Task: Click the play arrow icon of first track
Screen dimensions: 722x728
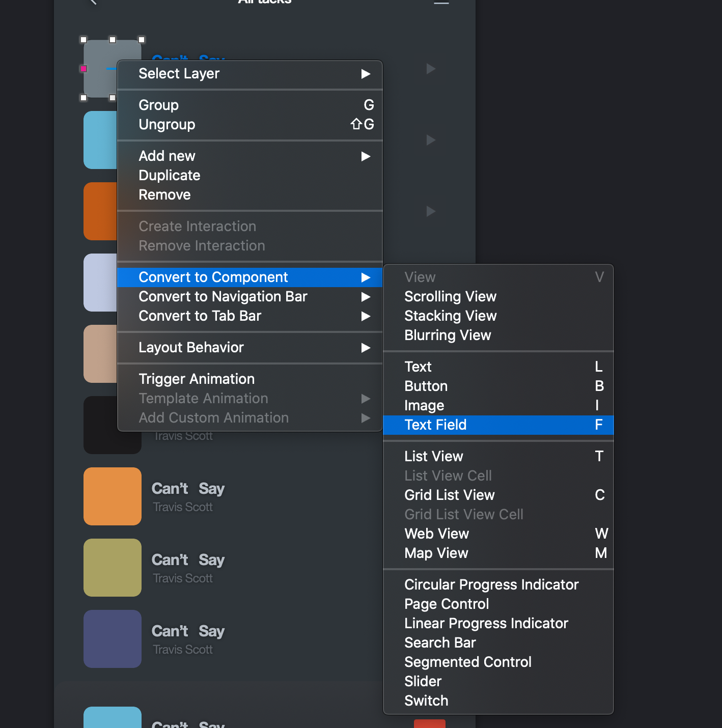Action: 431,69
